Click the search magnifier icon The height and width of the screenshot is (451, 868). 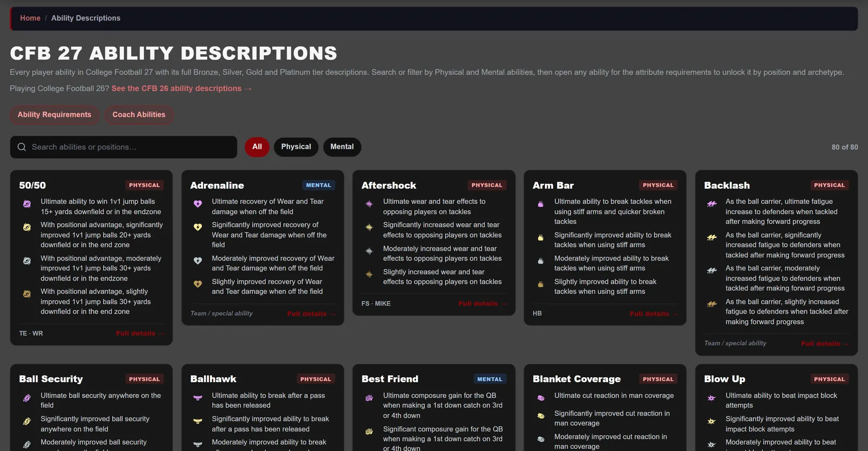click(22, 147)
